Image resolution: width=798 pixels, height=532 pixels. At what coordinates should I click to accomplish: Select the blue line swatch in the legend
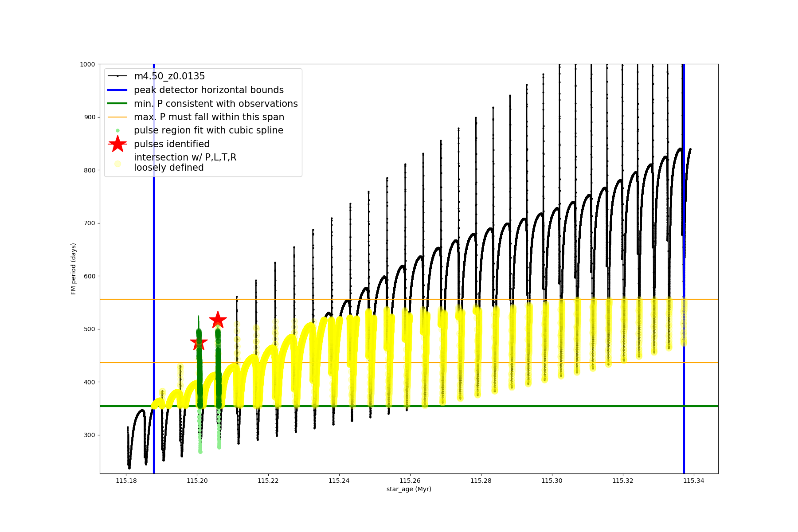coord(117,90)
